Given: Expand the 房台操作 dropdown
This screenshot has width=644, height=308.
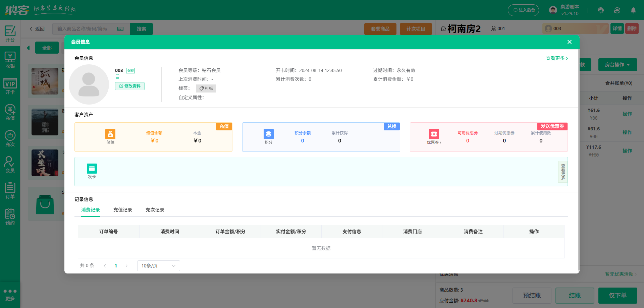Looking at the screenshot, I should tap(618, 64).
